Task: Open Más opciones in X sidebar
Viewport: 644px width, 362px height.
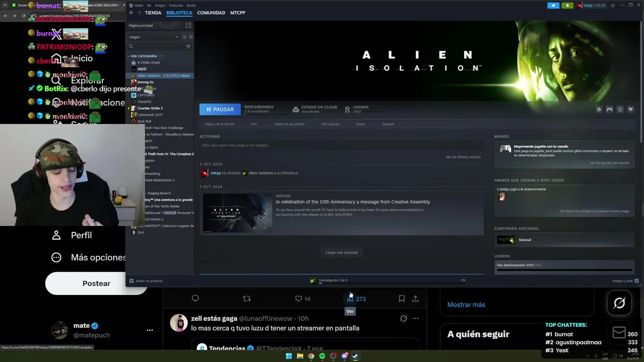Action: coord(89,257)
